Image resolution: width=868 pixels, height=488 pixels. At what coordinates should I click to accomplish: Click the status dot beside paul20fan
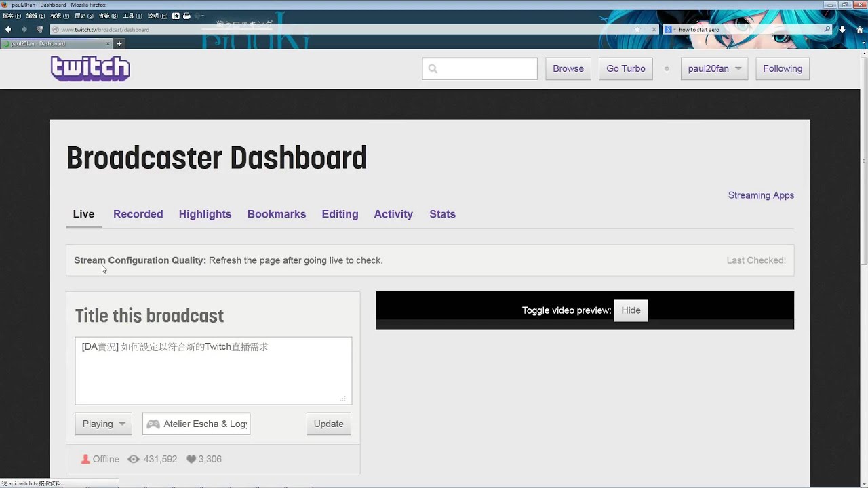coord(667,68)
